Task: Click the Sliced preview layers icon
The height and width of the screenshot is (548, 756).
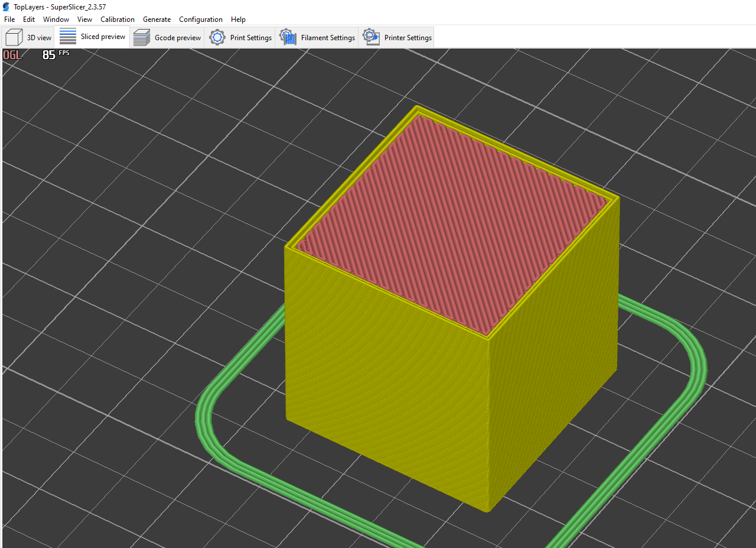Action: click(x=68, y=37)
